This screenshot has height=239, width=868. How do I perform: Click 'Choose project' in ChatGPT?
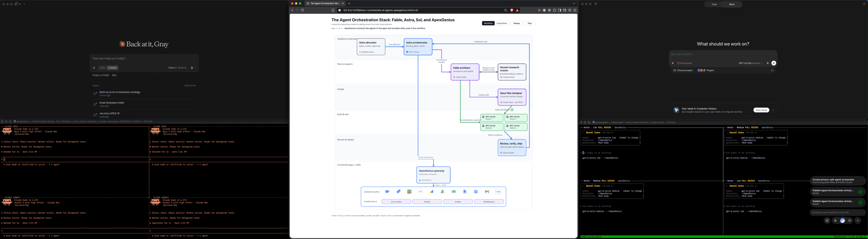point(683,71)
